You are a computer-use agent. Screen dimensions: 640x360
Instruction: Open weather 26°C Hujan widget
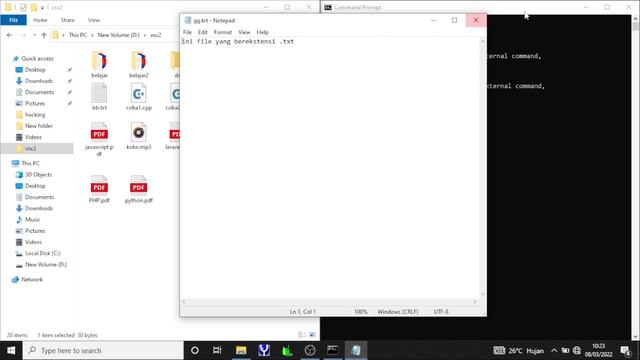tap(518, 350)
